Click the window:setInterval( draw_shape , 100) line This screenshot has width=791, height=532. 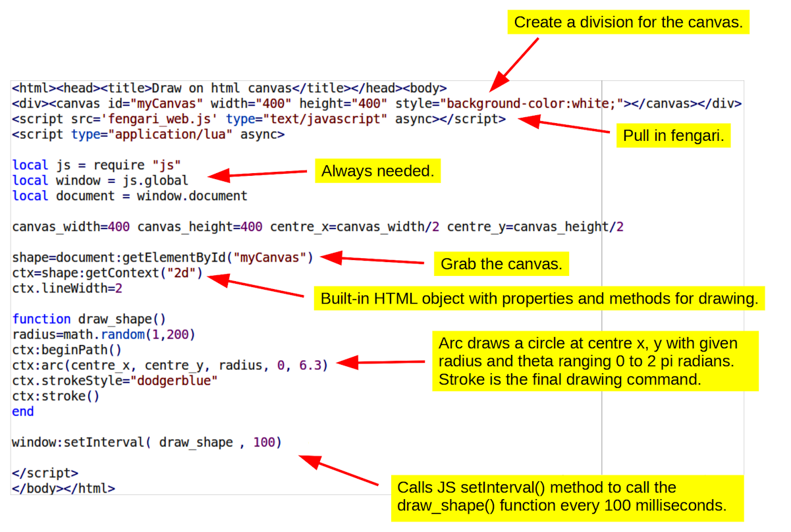pos(146,442)
